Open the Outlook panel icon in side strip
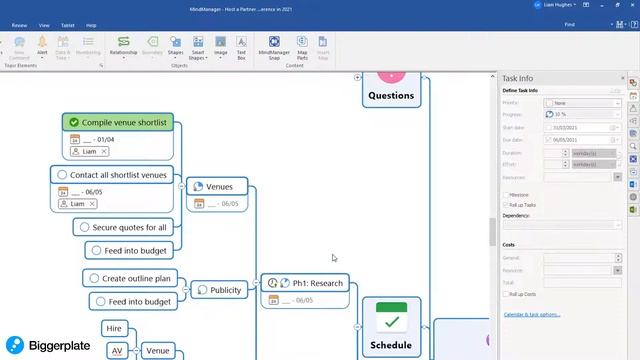Screen dimensions: 640x360 point(633,184)
